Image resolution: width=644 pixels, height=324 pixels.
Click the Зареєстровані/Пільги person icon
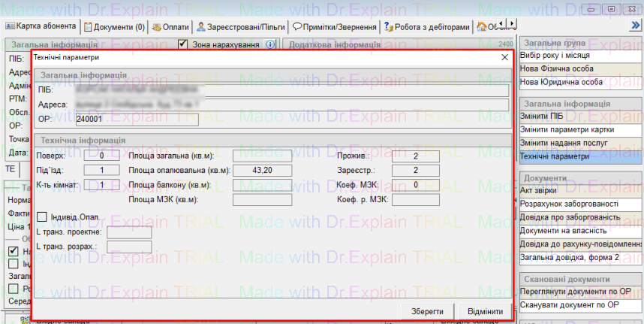click(201, 27)
